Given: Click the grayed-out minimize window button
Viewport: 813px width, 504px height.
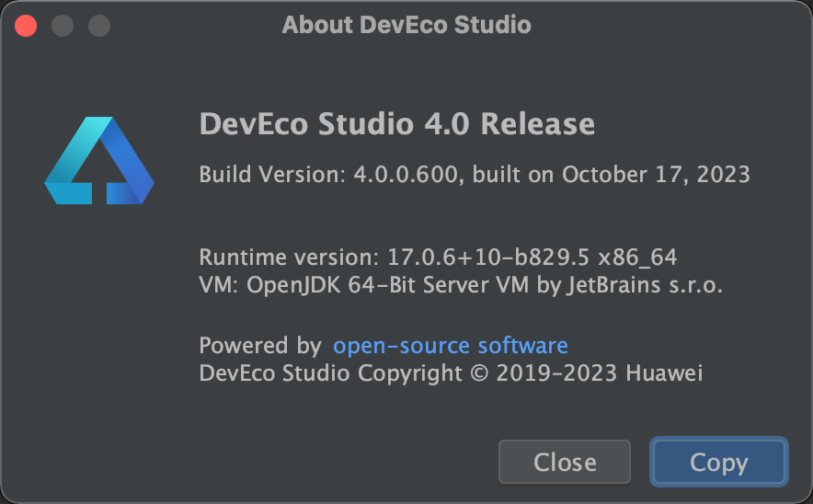Looking at the screenshot, I should pos(63,26).
